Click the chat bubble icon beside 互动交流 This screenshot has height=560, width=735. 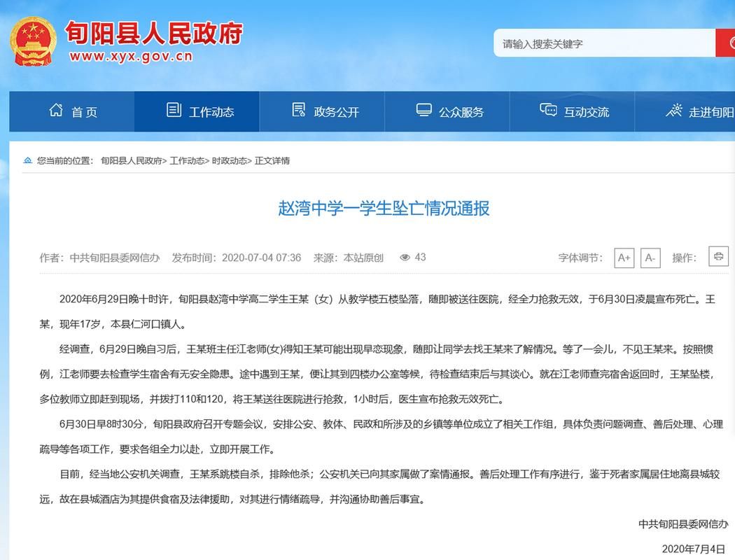(x=548, y=110)
